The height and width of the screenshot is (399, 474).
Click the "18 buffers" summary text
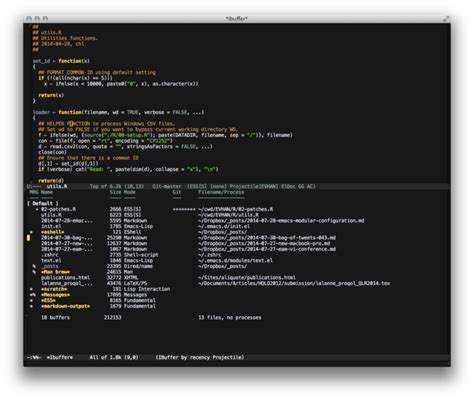click(x=55, y=318)
